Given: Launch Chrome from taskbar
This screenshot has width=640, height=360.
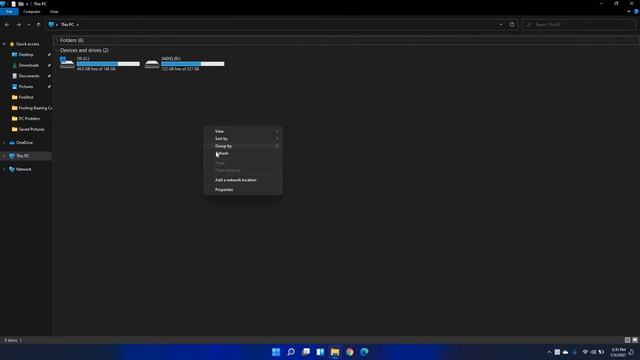Looking at the screenshot, I should click(350, 352).
